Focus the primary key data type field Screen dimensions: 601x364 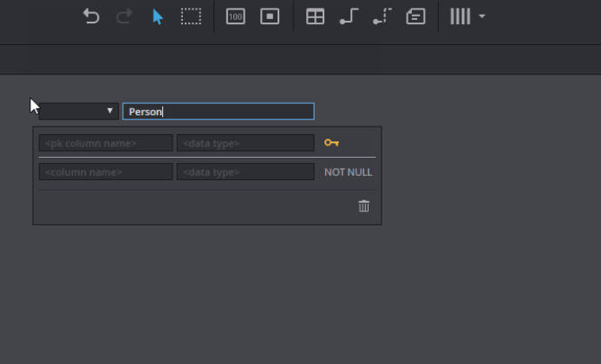tap(245, 143)
